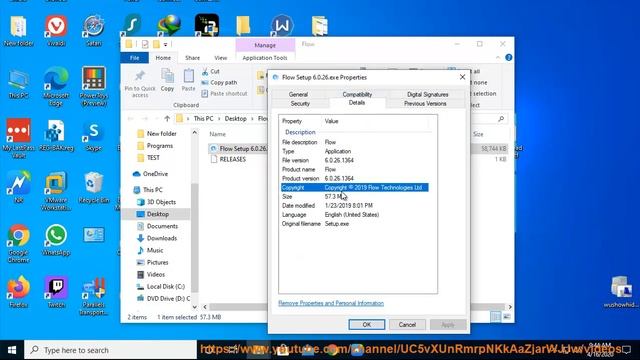Go up one folder level in Explorer

tap(167, 119)
